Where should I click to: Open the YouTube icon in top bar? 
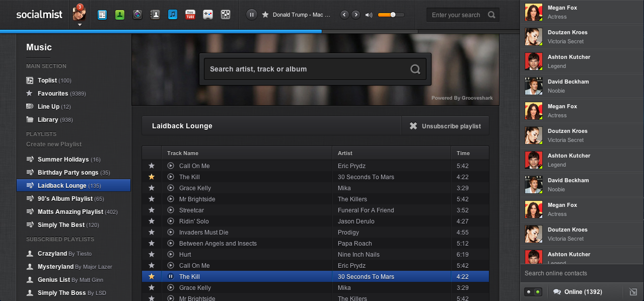pyautogui.click(x=190, y=15)
